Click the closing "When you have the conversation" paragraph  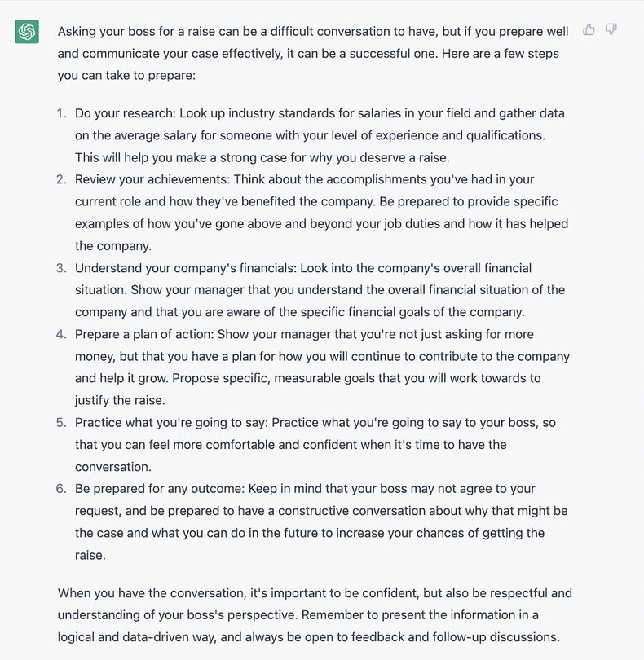pos(310,616)
